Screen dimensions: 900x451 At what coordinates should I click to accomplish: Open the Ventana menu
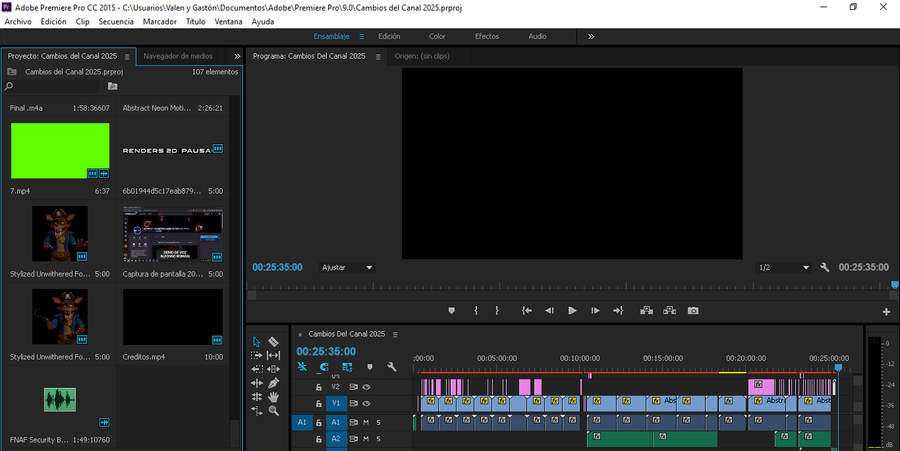(x=228, y=21)
